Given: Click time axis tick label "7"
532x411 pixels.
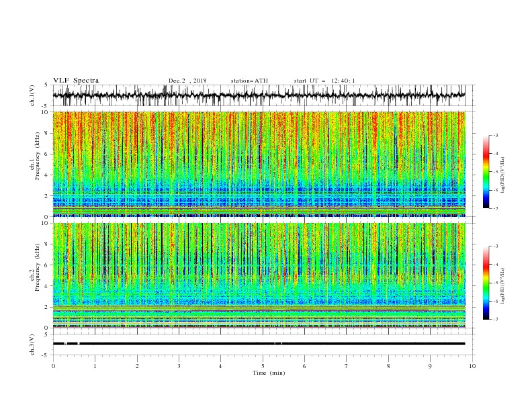Looking at the screenshot, I should [x=347, y=366].
